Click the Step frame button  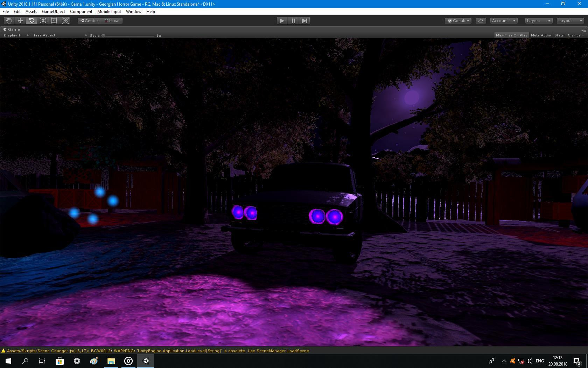(304, 21)
